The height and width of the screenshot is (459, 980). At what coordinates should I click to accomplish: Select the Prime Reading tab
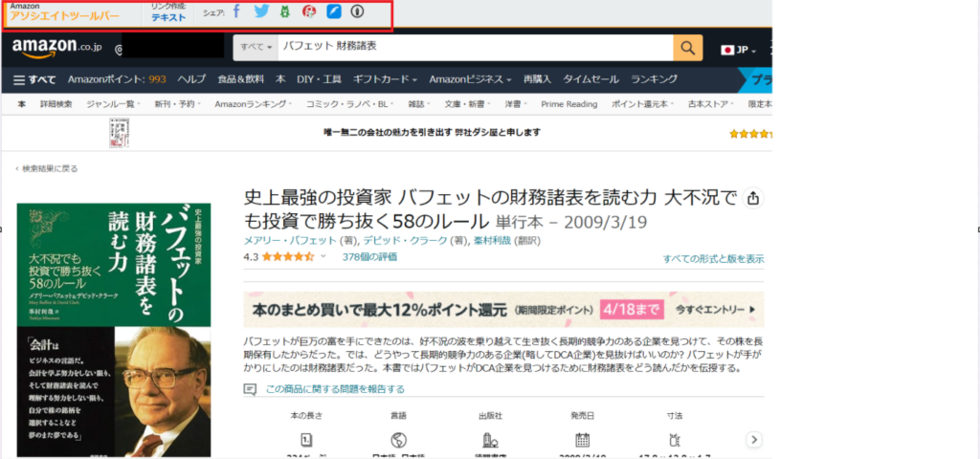pos(568,103)
